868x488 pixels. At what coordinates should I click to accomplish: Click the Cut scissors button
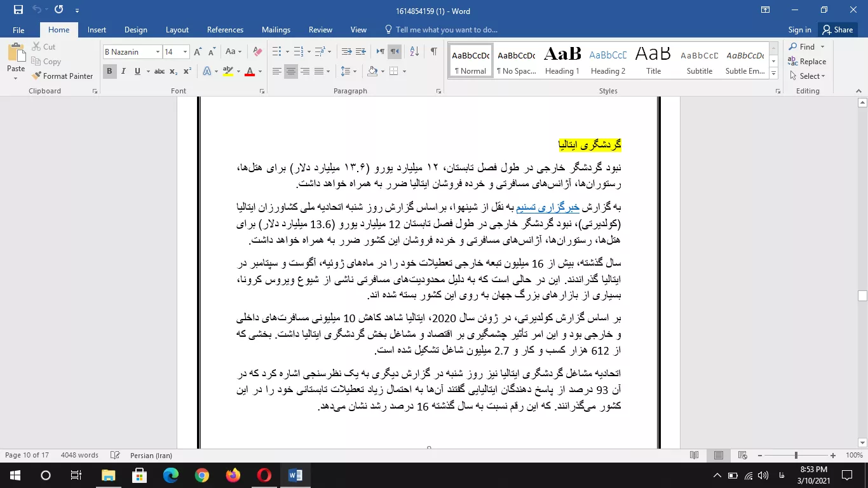(43, 47)
